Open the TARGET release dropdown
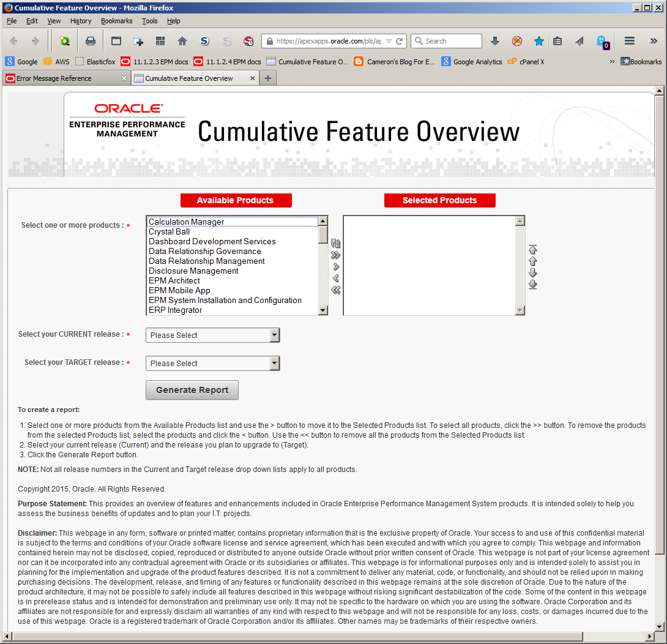Screen dimensions: 667x644 213,364
